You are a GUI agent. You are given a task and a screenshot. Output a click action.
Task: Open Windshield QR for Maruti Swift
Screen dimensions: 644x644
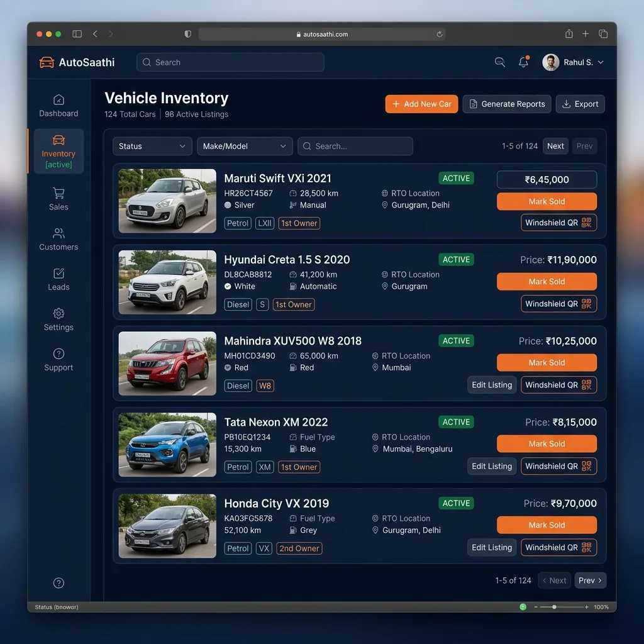(x=558, y=223)
